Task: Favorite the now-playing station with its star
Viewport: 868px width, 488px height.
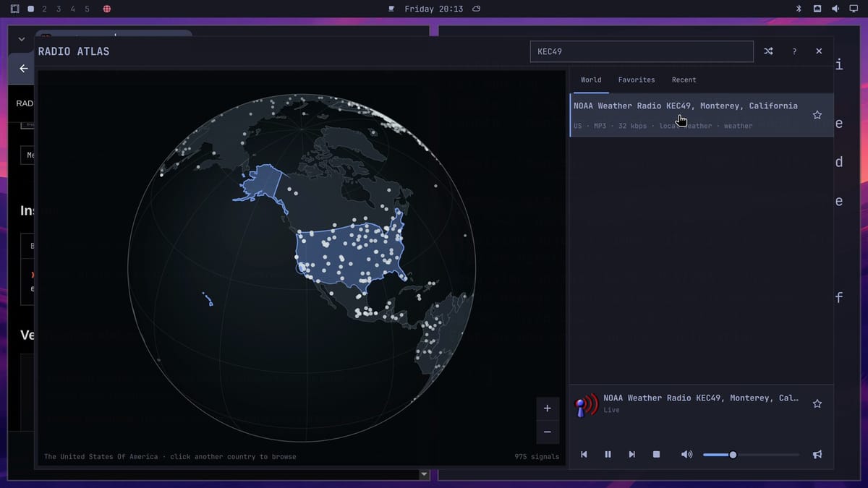Action: [817, 403]
